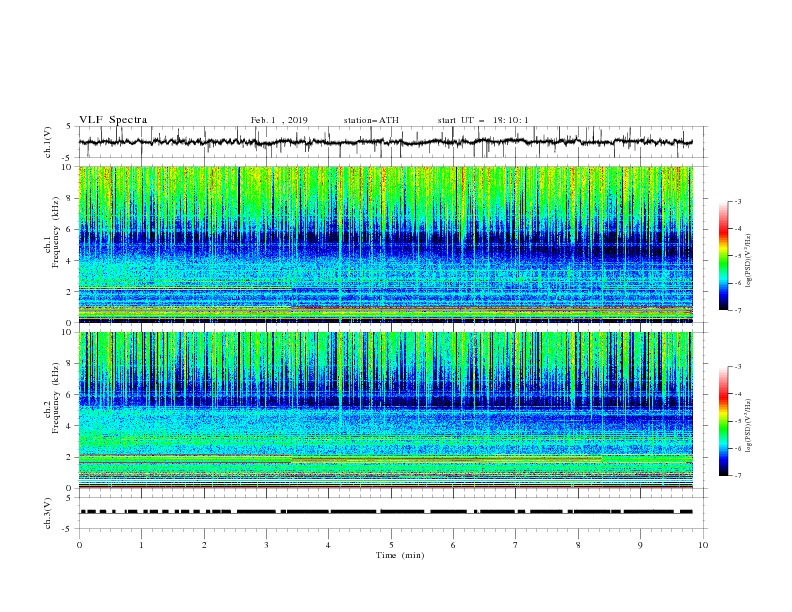792x612 pixels.
Task: Click the "start UT = 18:10:1" text
Action: (x=483, y=120)
